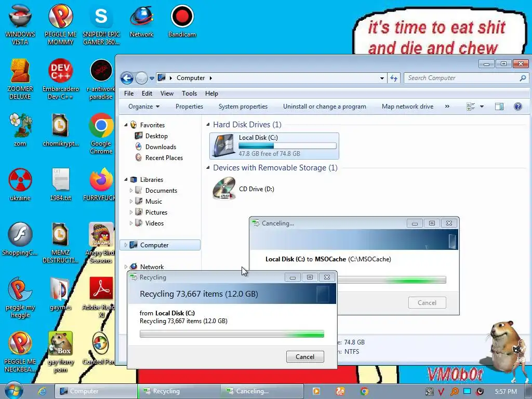
Task: Select the PEGGLE ME NECKBEA desktop icon
Action: click(x=20, y=352)
